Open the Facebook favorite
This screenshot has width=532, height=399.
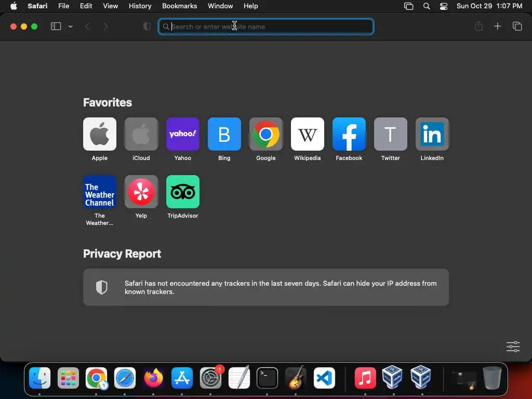click(x=349, y=134)
